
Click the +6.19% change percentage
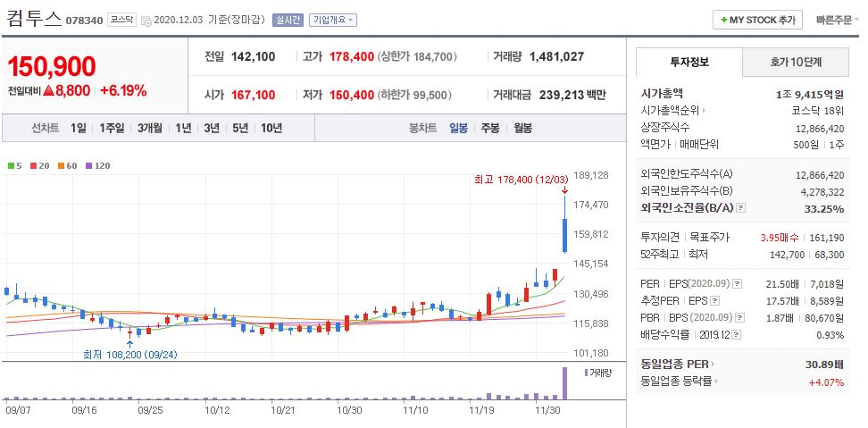click(x=123, y=91)
